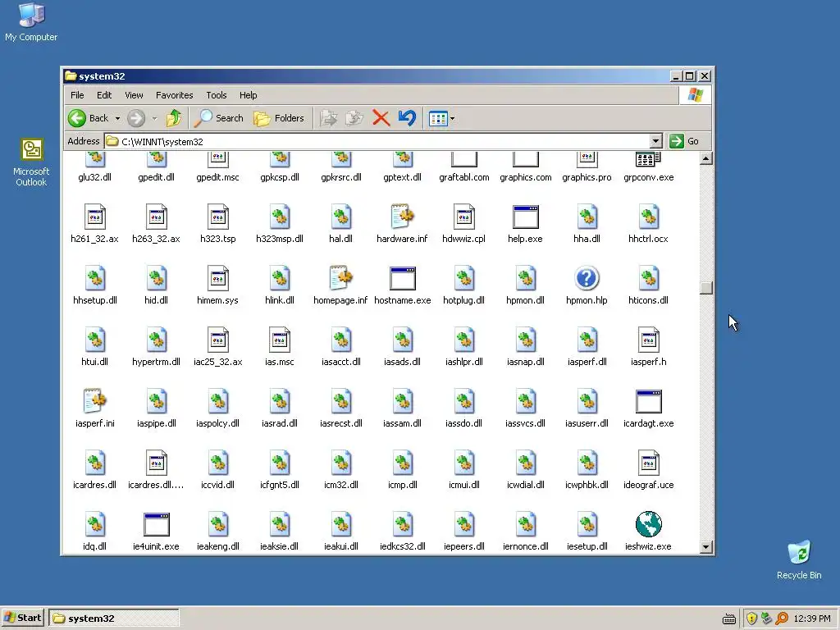Select the hardware.inf file icon
Screen dimensions: 840x630
[402, 217]
